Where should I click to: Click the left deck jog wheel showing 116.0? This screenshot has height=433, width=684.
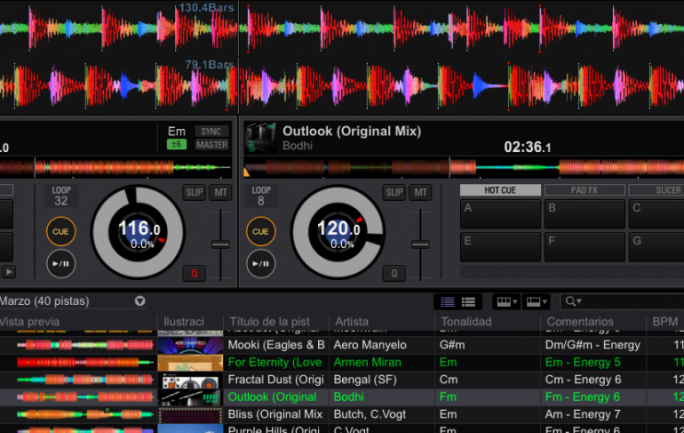pos(138,232)
